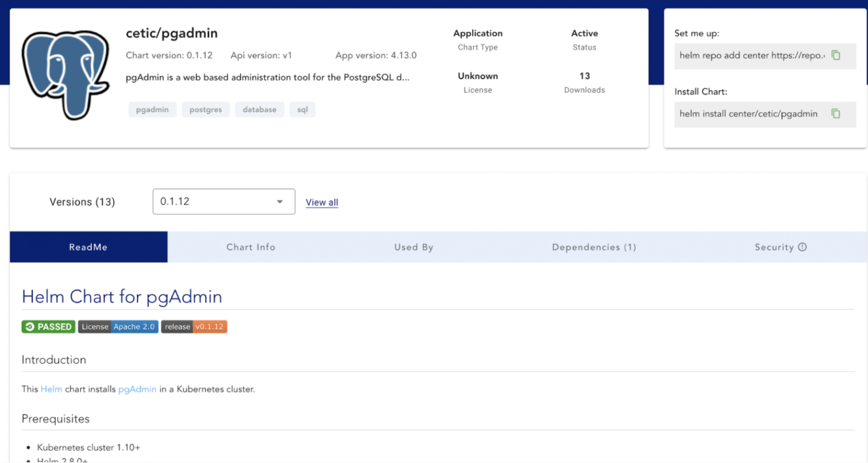Click the Chart version: 0.1.12 text
868x463 pixels.
click(170, 55)
